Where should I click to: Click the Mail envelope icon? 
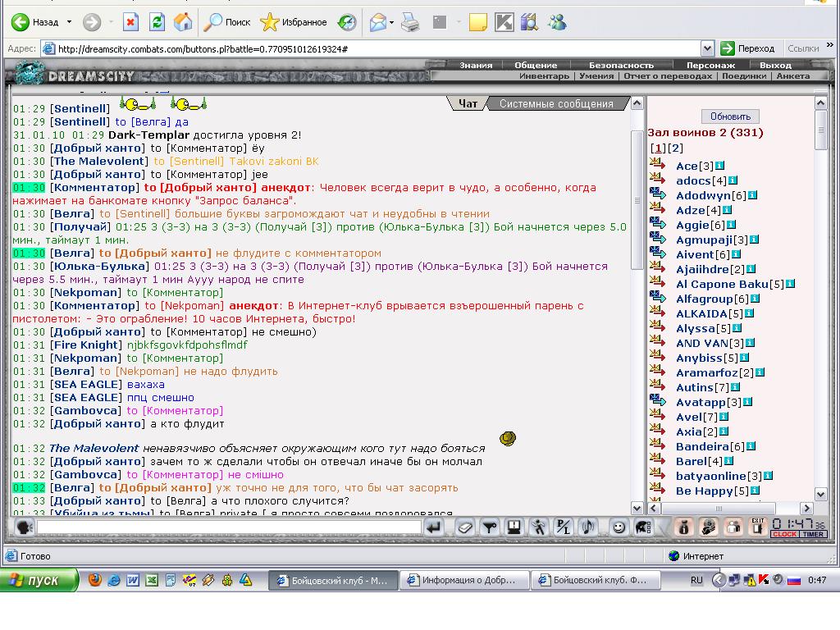point(378,22)
